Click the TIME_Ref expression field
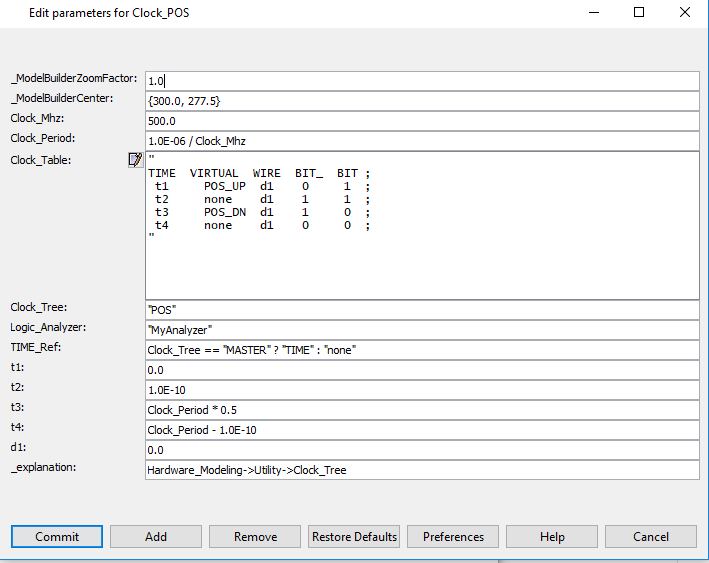The height and width of the screenshot is (563, 709). point(421,350)
